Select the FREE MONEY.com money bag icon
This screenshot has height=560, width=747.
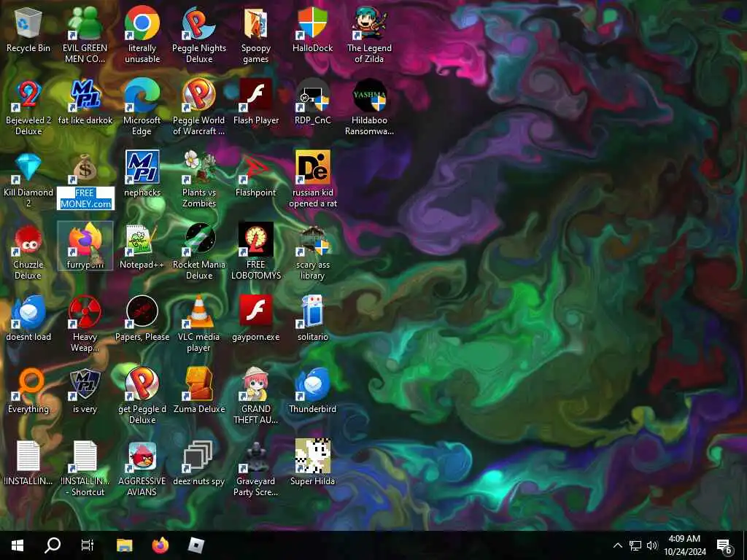[x=85, y=168]
